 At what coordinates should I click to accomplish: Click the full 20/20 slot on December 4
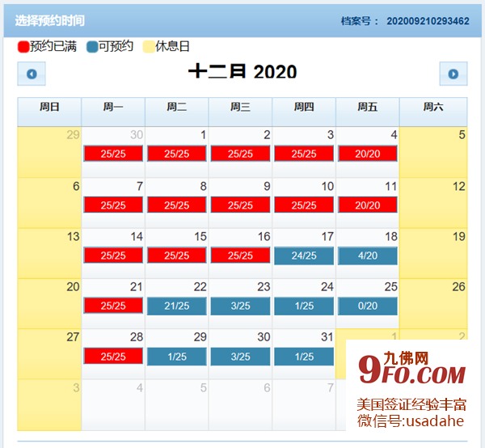coord(368,154)
